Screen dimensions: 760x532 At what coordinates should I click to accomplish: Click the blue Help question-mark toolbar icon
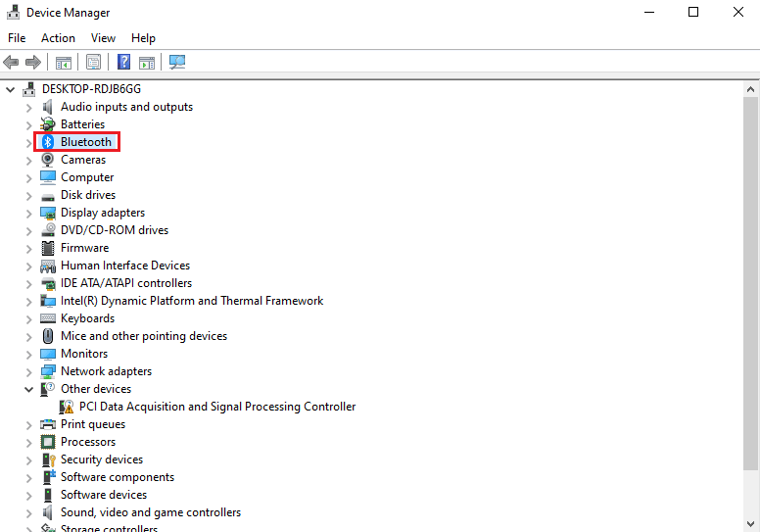(x=124, y=62)
